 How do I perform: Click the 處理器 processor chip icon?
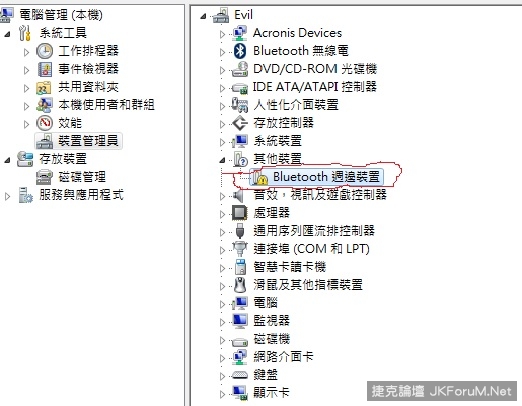(240, 213)
